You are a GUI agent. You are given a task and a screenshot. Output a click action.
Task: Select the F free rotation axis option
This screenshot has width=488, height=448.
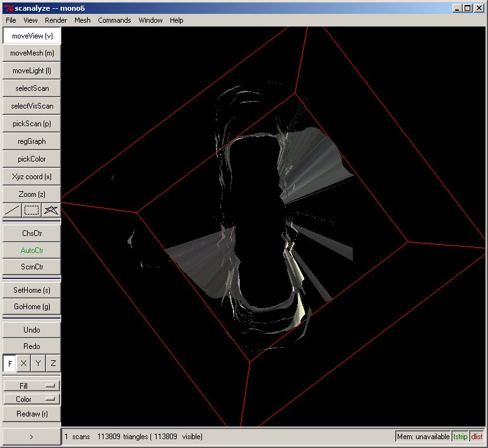[9, 363]
